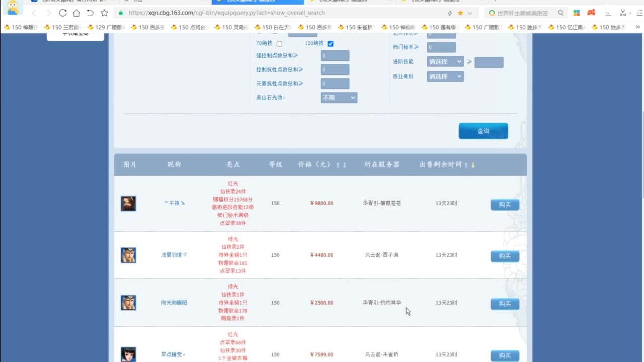Click 购买 for the ¥4480.00 listing

(x=505, y=256)
